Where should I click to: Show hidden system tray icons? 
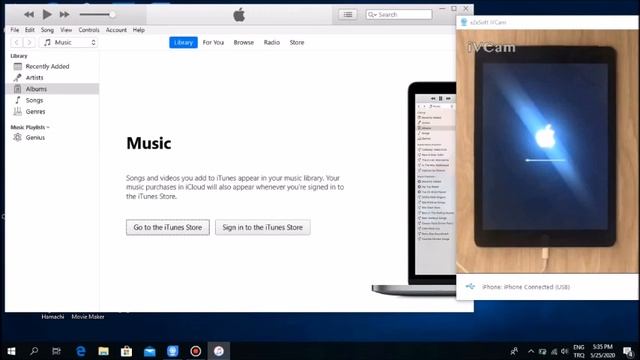pyautogui.click(x=531, y=351)
